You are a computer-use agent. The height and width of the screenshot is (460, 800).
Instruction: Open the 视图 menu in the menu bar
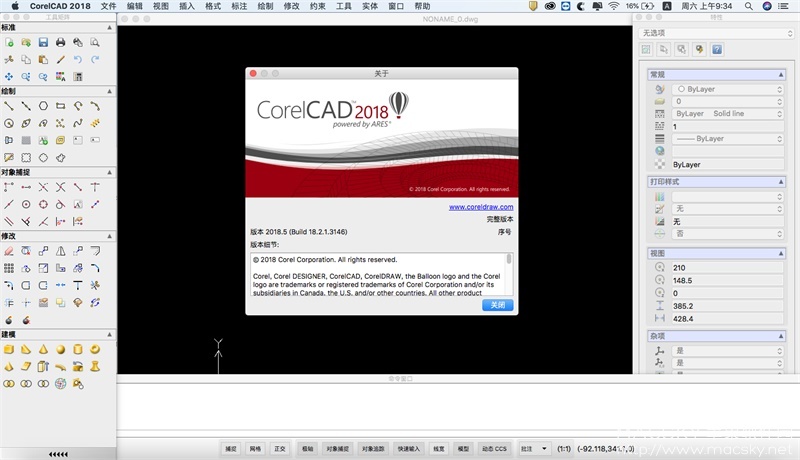pyautogui.click(x=161, y=6)
